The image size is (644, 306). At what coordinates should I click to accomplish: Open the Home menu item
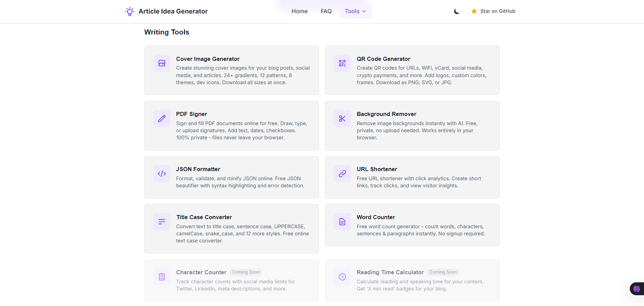coord(300,11)
